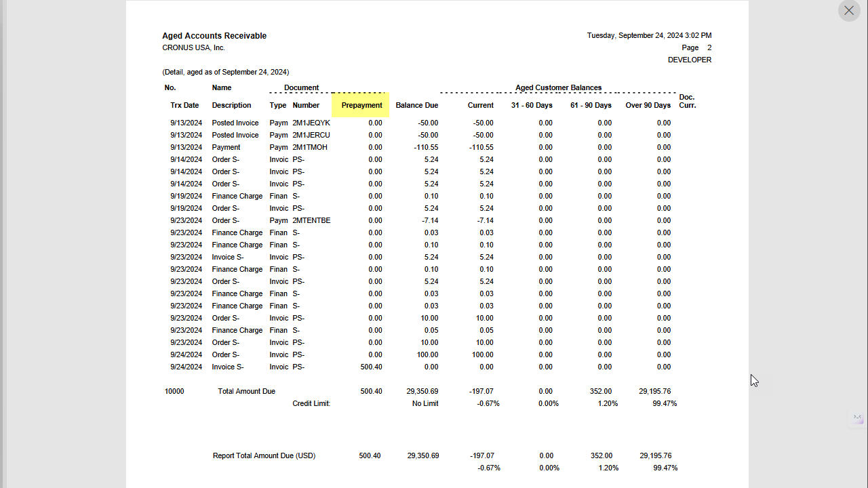
Task: Select the Report Total Amount Due (USD) line
Action: click(x=264, y=455)
